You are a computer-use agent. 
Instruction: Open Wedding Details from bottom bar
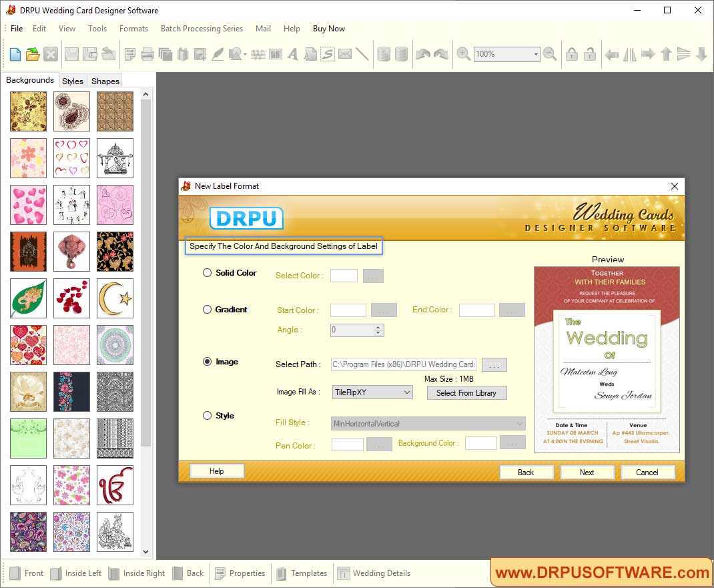[374, 573]
